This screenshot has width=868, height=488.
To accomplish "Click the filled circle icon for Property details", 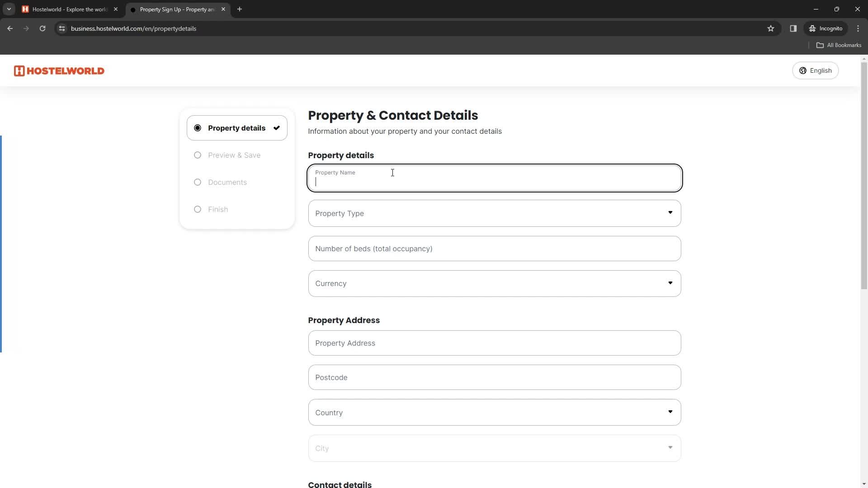I will tap(197, 127).
